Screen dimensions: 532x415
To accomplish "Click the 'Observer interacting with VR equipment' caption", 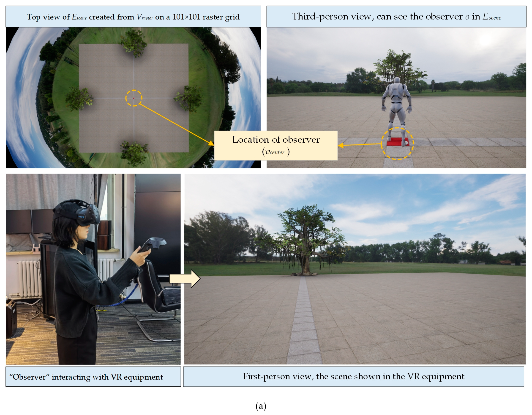I will click(93, 377).
